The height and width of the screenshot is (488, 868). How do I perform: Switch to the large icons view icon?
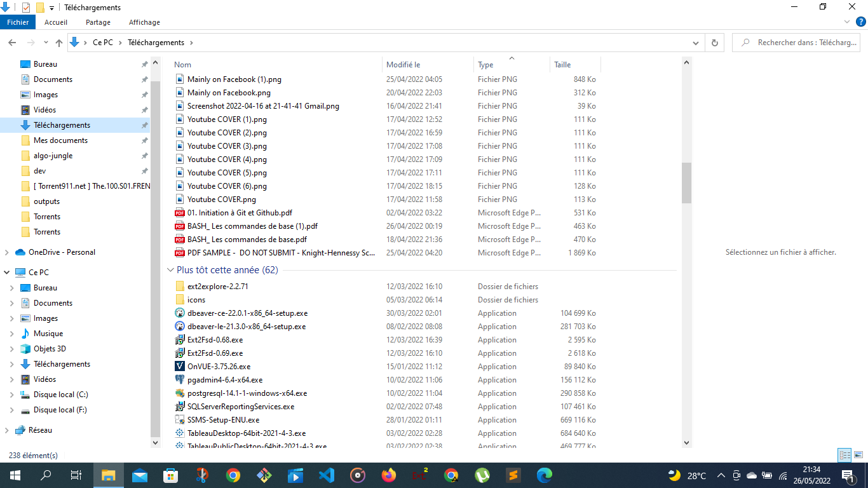click(x=858, y=455)
